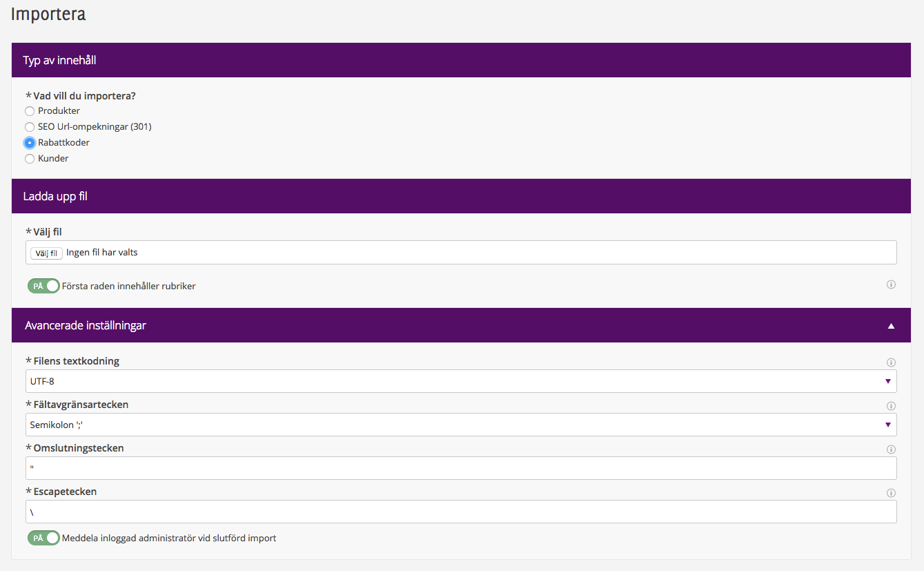Screen dimensions: 924x571
Task: Open the Filens textkodning UTF-8 dropdown
Action: (461, 381)
